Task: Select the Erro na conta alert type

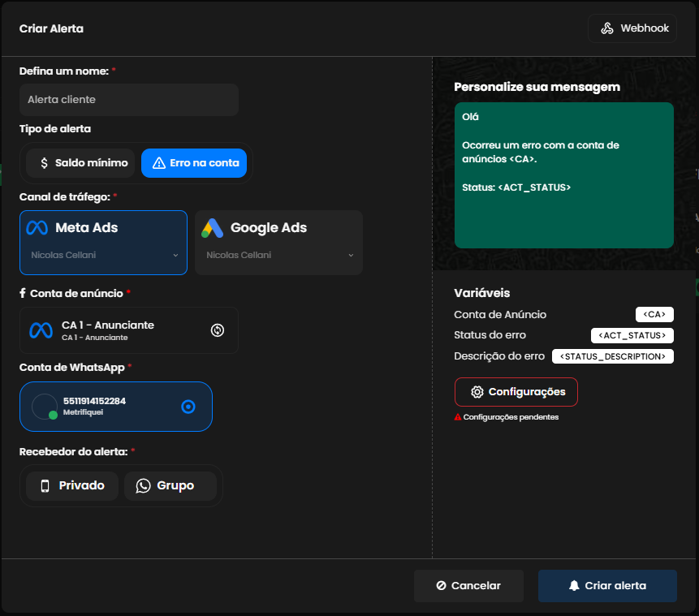Action: pos(195,163)
